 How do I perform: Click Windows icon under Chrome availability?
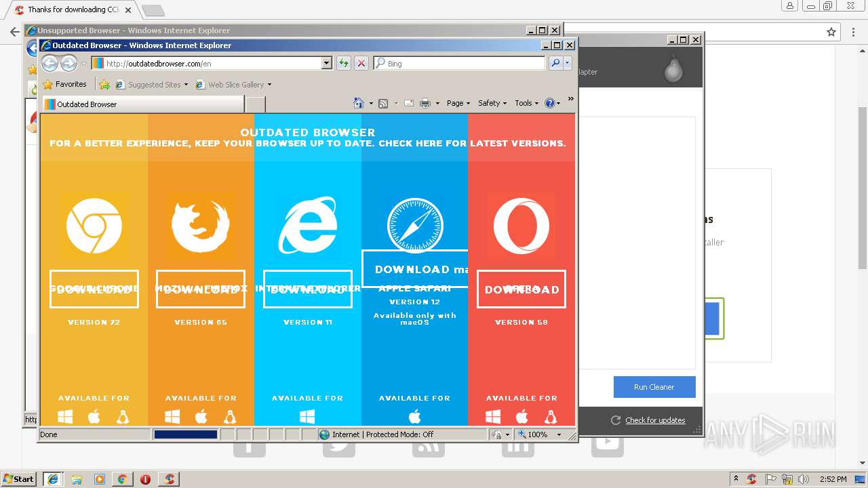[65, 416]
